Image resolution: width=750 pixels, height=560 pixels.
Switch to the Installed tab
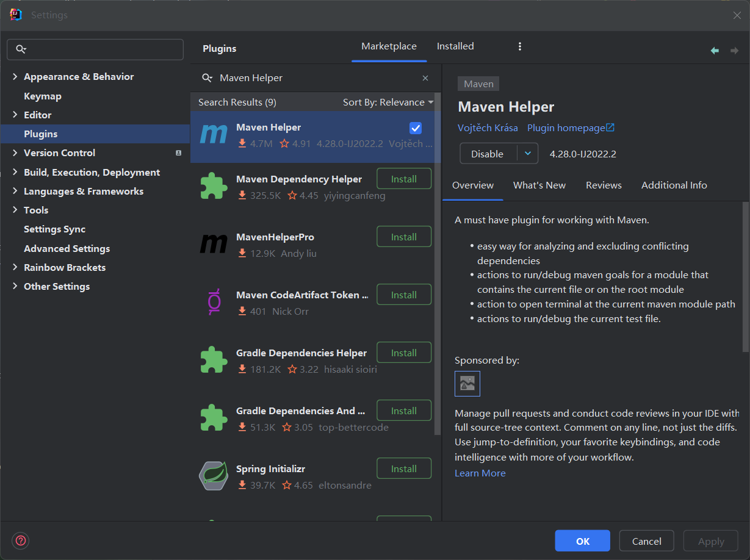455,46
